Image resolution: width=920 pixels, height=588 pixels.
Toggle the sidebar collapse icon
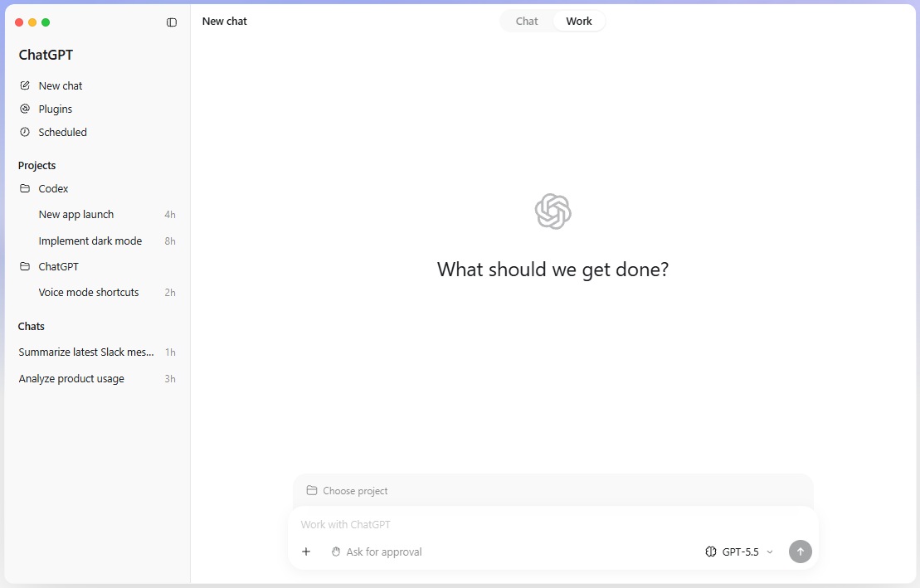[172, 22]
